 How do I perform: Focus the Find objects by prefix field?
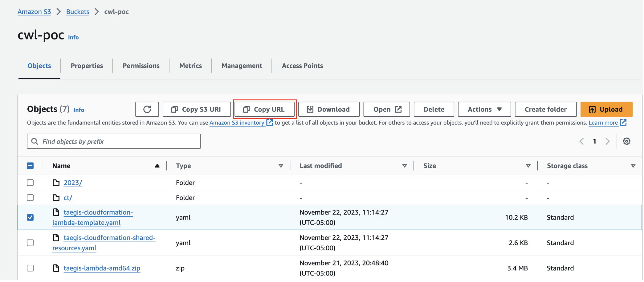[x=114, y=141]
